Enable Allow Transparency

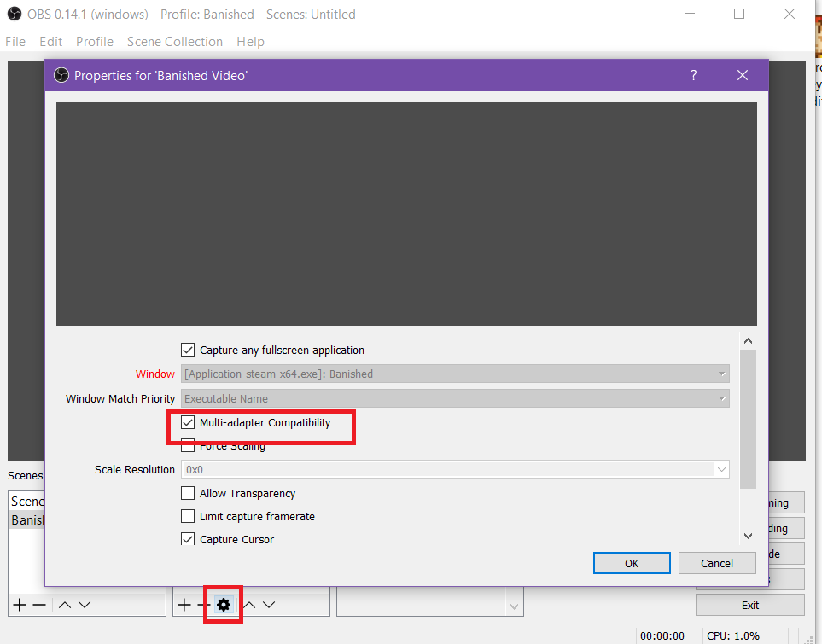pyautogui.click(x=188, y=493)
